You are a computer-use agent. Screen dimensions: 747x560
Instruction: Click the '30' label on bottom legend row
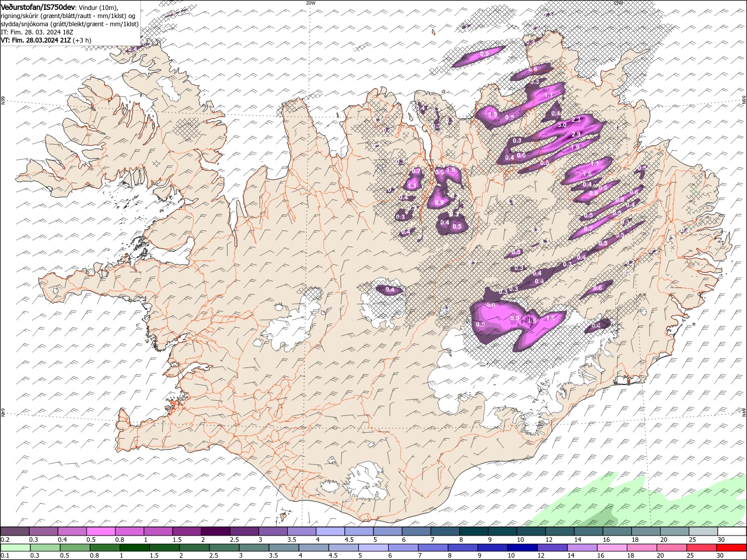(720, 556)
